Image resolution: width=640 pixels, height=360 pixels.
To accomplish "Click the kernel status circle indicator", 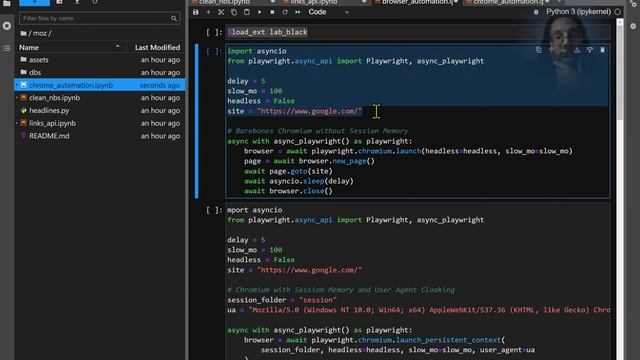I will click(618, 12).
